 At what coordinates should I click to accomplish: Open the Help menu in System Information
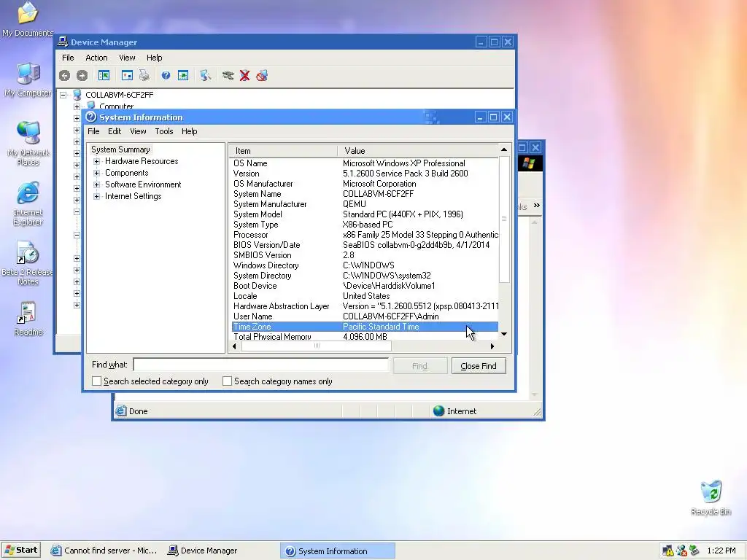click(x=189, y=131)
